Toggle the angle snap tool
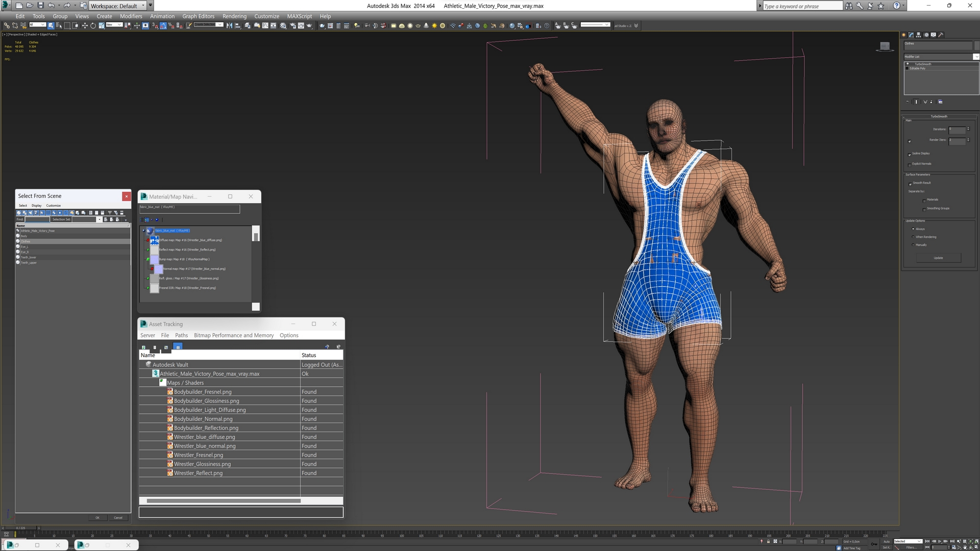The height and width of the screenshot is (551, 980). [x=163, y=26]
